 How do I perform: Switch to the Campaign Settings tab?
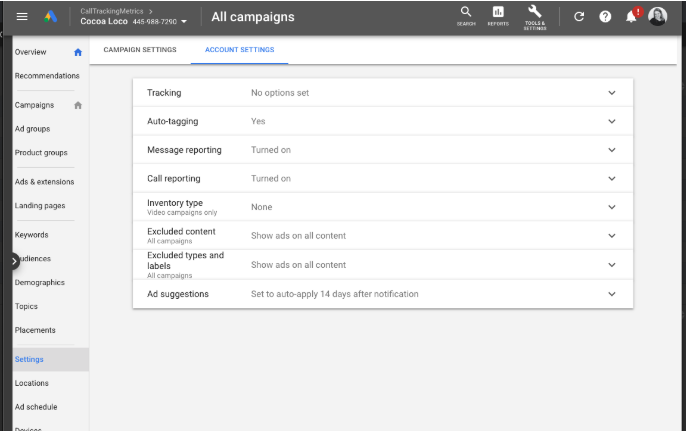(x=140, y=50)
